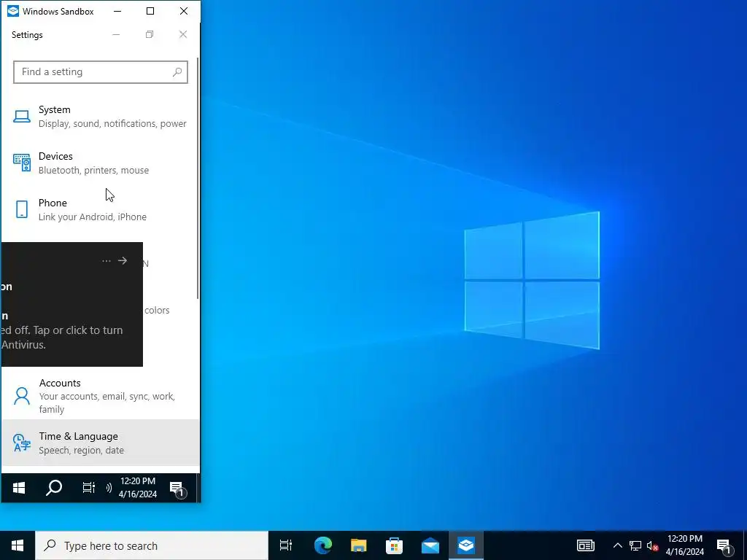Open the host Start menu
This screenshot has width=747, height=560.
coord(18,545)
